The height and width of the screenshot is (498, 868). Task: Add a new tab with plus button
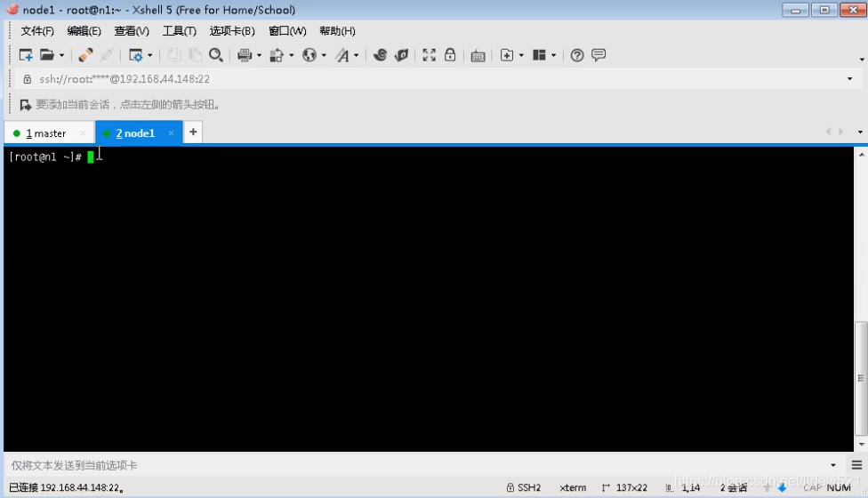coord(193,133)
